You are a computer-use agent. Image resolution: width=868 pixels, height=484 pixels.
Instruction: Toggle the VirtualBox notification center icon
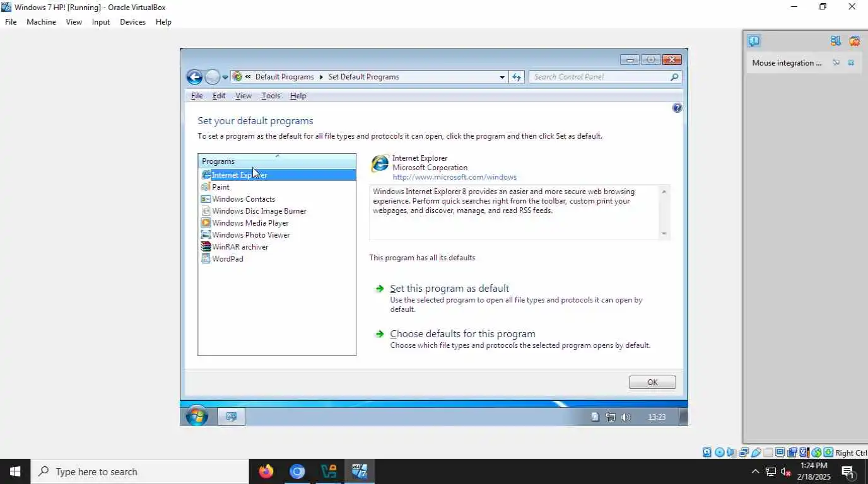pos(754,41)
